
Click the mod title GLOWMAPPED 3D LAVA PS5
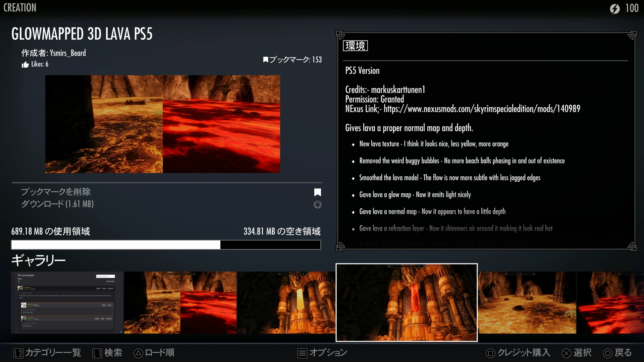point(82,34)
